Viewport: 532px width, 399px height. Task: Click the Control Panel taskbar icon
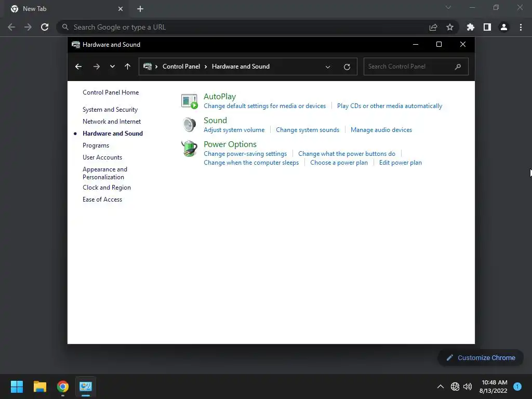pos(86,387)
